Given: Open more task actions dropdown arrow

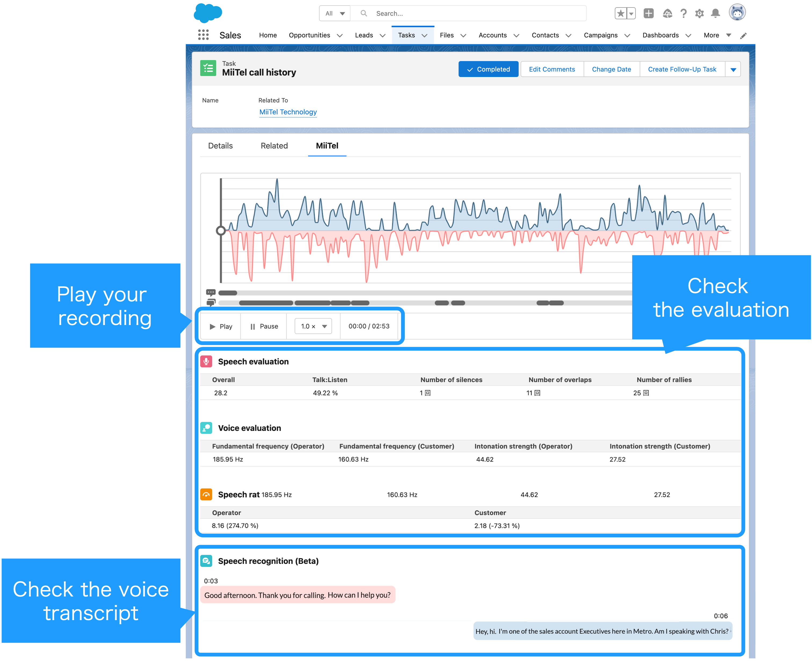Looking at the screenshot, I should [x=733, y=69].
